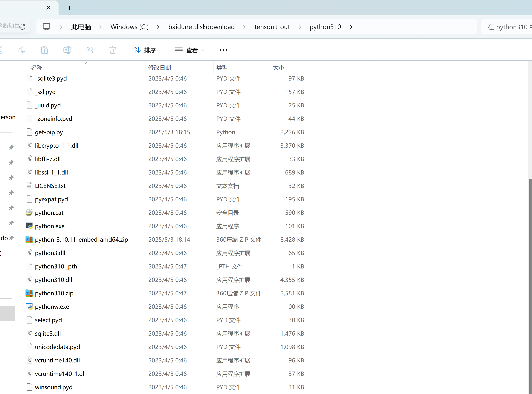Image resolution: width=532 pixels, height=394 pixels.
Task: Click the Share icon in the toolbar
Action: pyautogui.click(x=90, y=50)
